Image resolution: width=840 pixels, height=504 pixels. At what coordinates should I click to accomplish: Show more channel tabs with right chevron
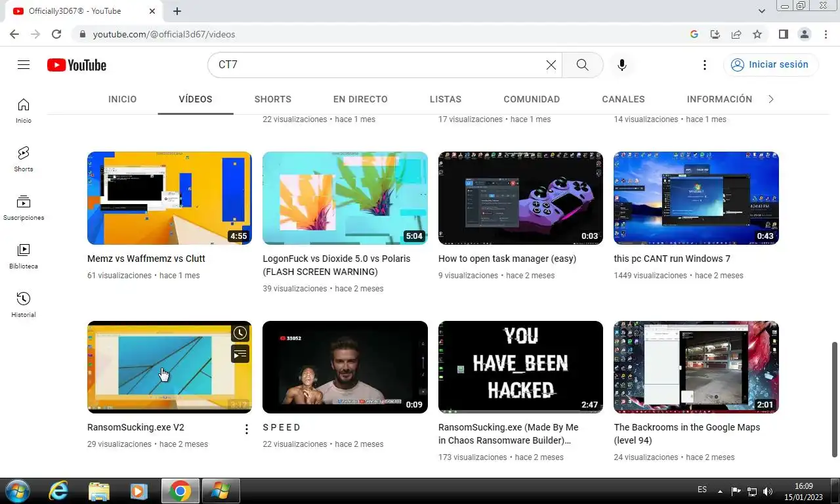[x=771, y=99]
